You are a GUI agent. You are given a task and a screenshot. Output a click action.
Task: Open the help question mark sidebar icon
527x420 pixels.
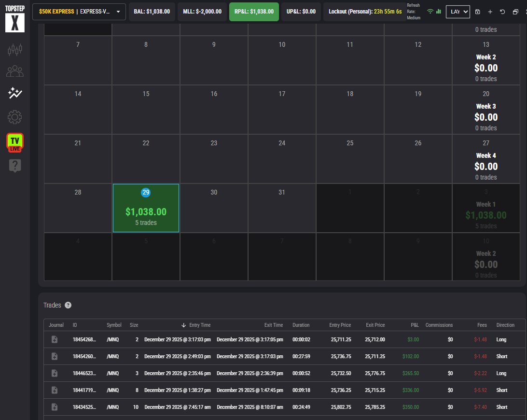(15, 166)
